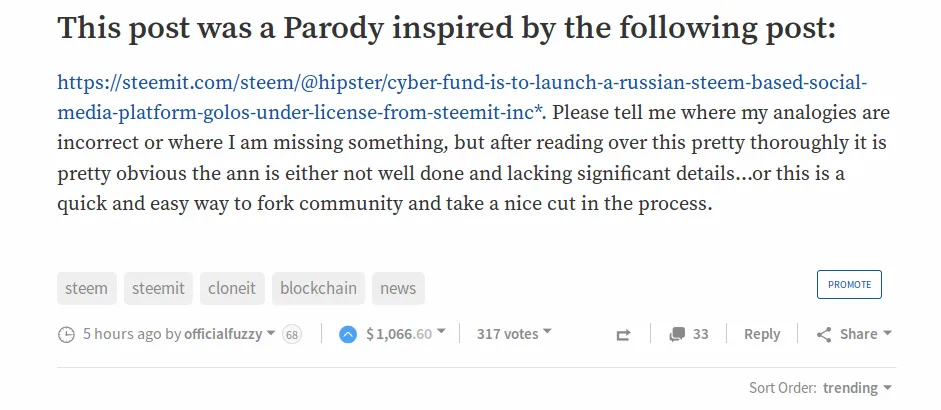Select the blockchain tag

(x=318, y=288)
